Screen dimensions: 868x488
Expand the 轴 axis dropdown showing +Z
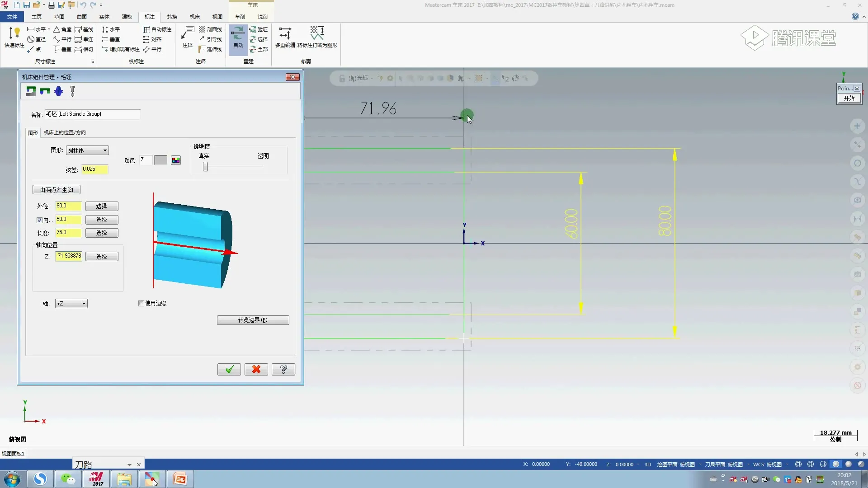point(71,304)
